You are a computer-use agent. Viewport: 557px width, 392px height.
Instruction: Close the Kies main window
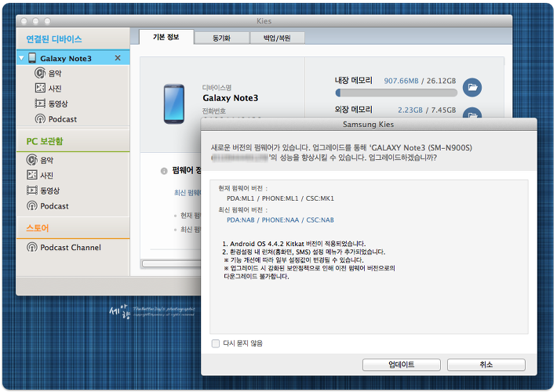tap(24, 21)
